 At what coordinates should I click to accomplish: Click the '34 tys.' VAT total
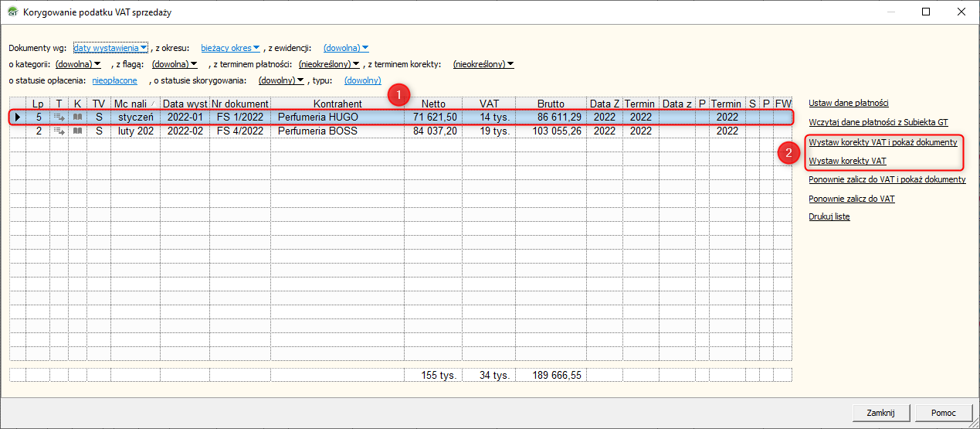494,375
